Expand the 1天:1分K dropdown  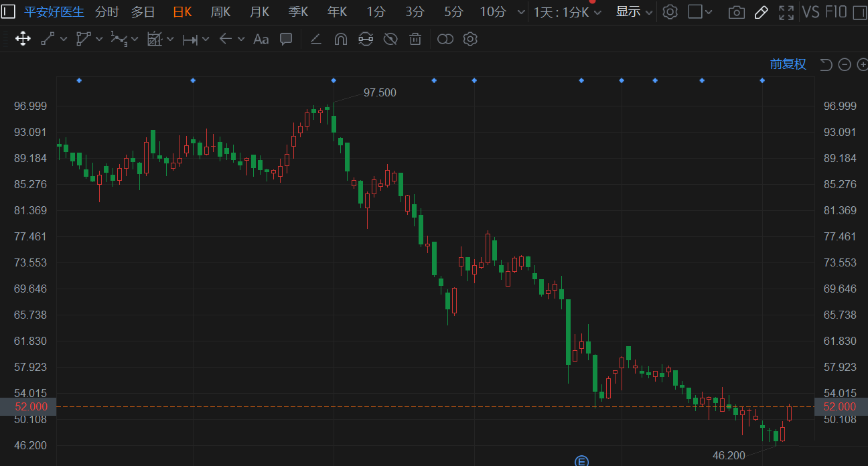[567, 12]
